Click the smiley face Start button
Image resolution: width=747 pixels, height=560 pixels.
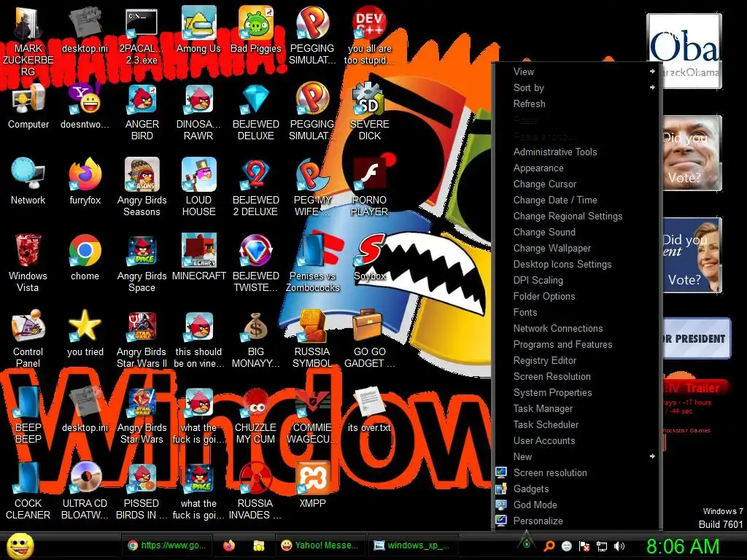click(x=20, y=545)
